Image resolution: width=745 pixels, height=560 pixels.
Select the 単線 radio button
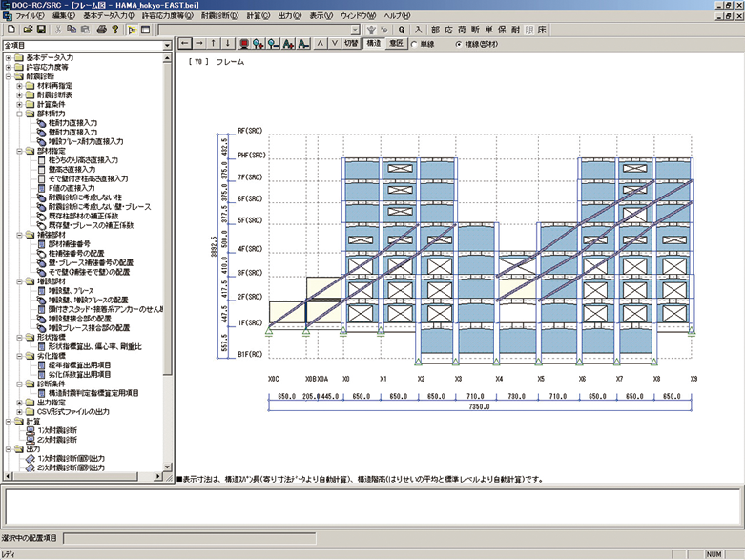point(414,44)
